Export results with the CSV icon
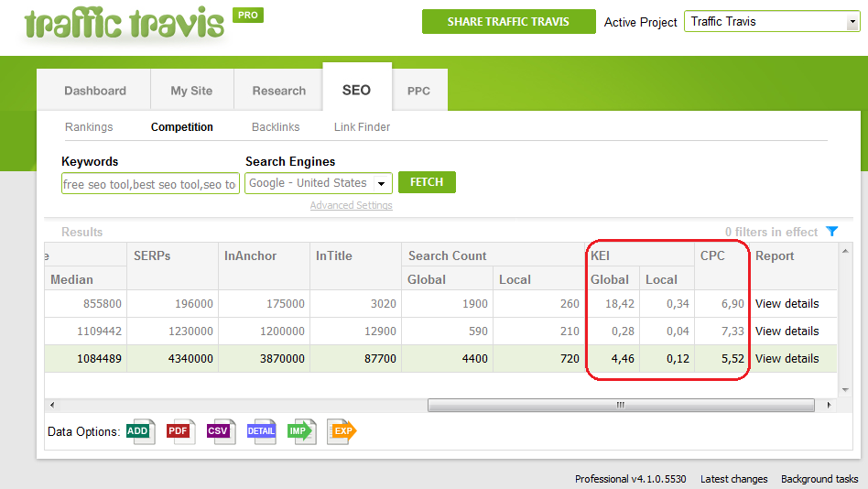 (221, 431)
